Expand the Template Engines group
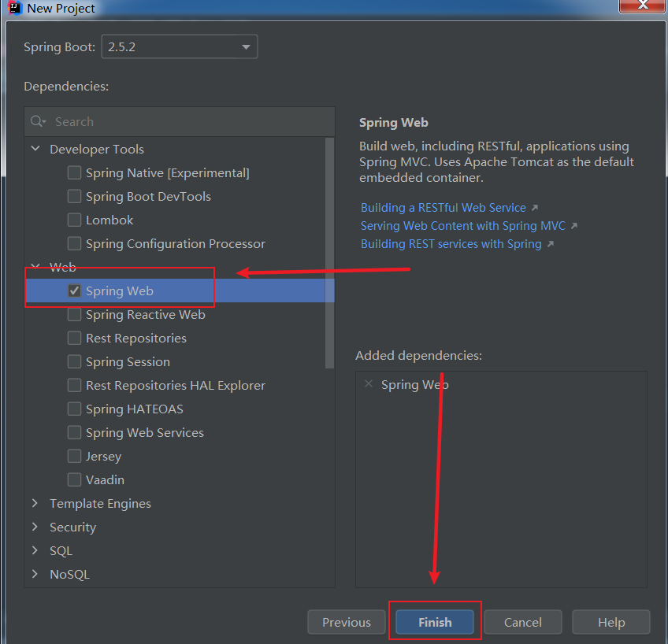 point(35,504)
